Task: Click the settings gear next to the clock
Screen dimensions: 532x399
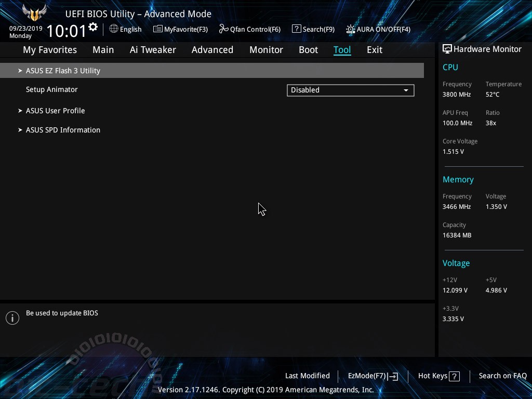Action: [93, 27]
